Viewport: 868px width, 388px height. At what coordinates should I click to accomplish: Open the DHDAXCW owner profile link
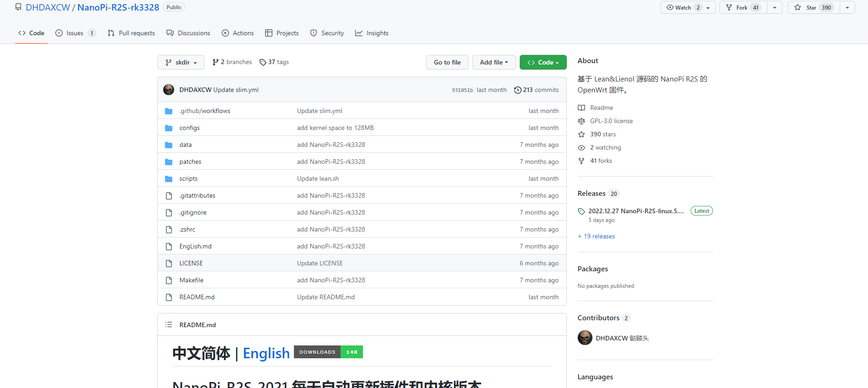point(48,7)
